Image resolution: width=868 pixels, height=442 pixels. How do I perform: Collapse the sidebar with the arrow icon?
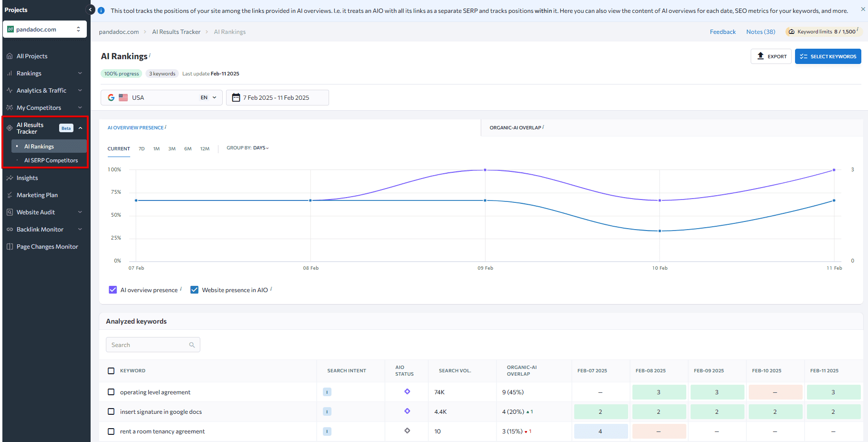pos(90,10)
